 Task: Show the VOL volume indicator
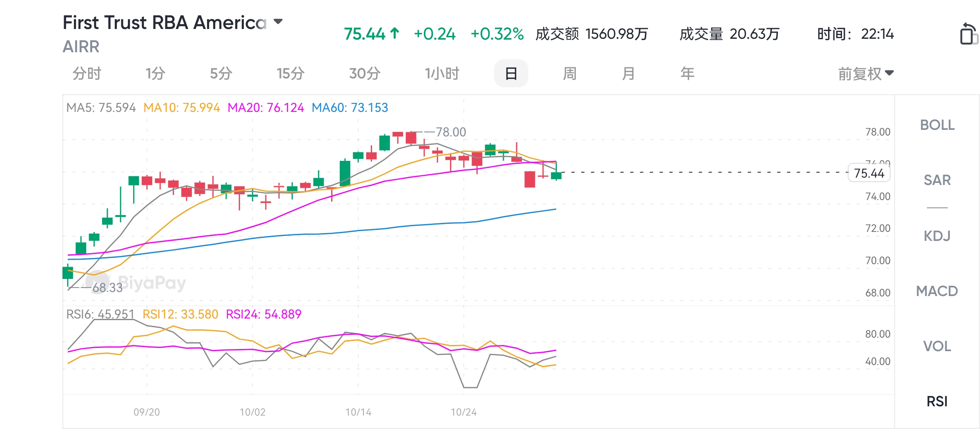coord(937,346)
